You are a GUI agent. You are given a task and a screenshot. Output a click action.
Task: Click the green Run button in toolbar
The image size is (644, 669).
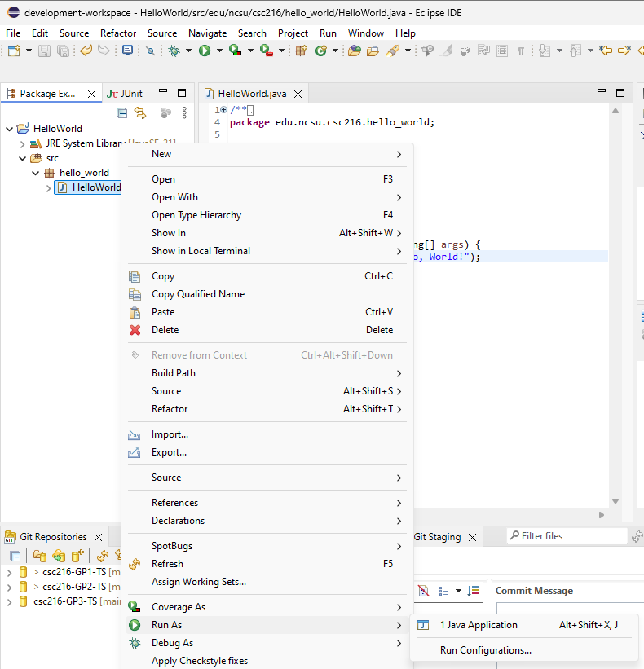click(x=205, y=51)
